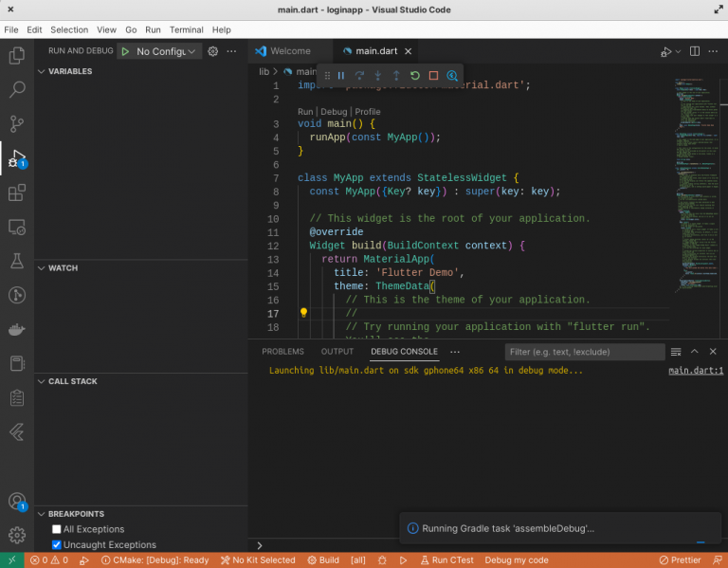Click the lightbulb code action icon
The image size is (728, 568).
coord(303,312)
